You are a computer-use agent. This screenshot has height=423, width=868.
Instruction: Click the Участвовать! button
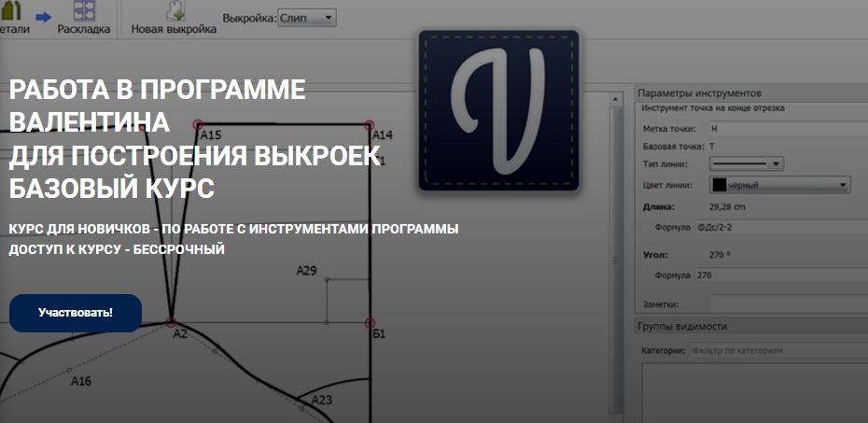click(x=76, y=313)
